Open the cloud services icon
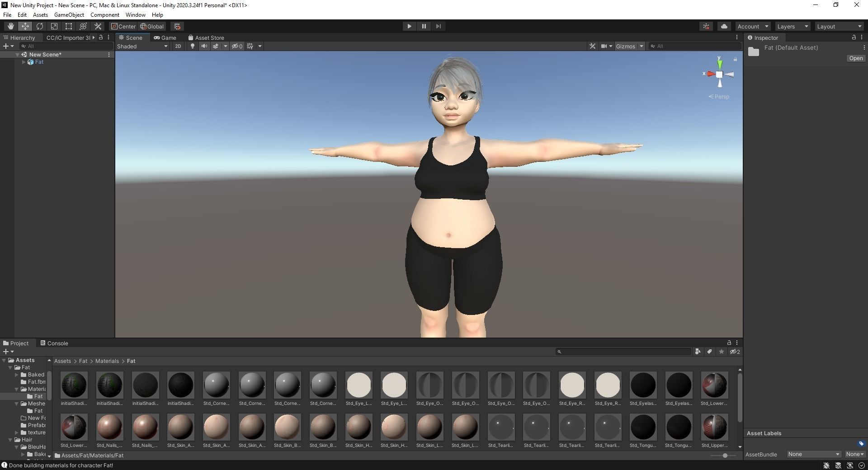 724,26
